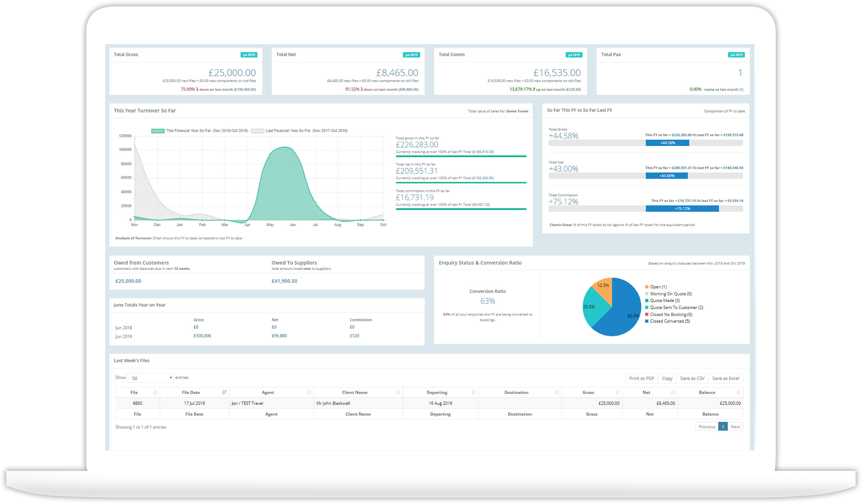This screenshot has width=862, height=504.
Task: Click Save as CSV button
Action: click(x=692, y=378)
